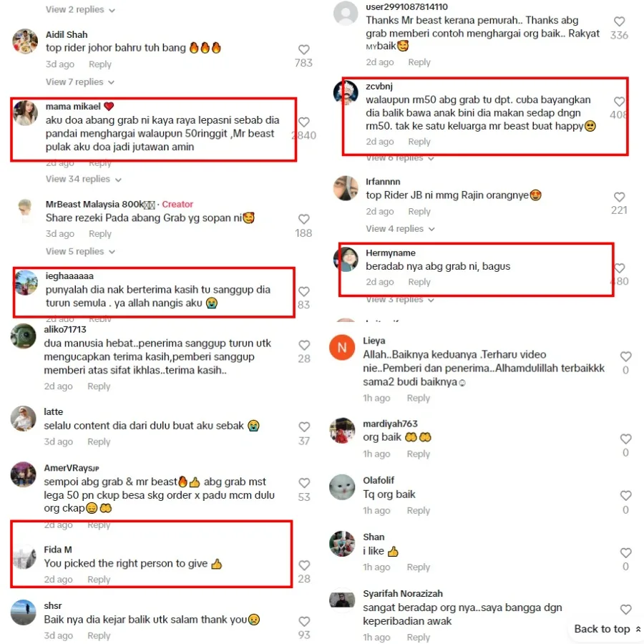Click Reply under mardiyah763's comment

point(418,454)
